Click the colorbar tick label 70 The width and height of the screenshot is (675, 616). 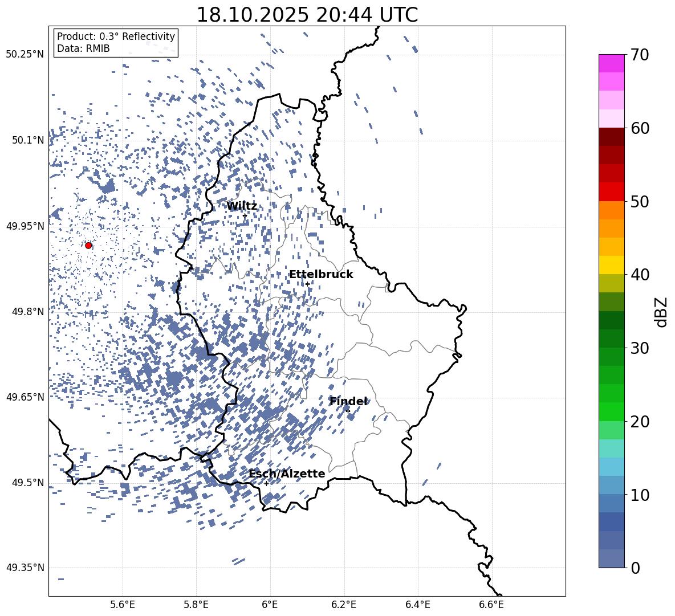click(640, 55)
